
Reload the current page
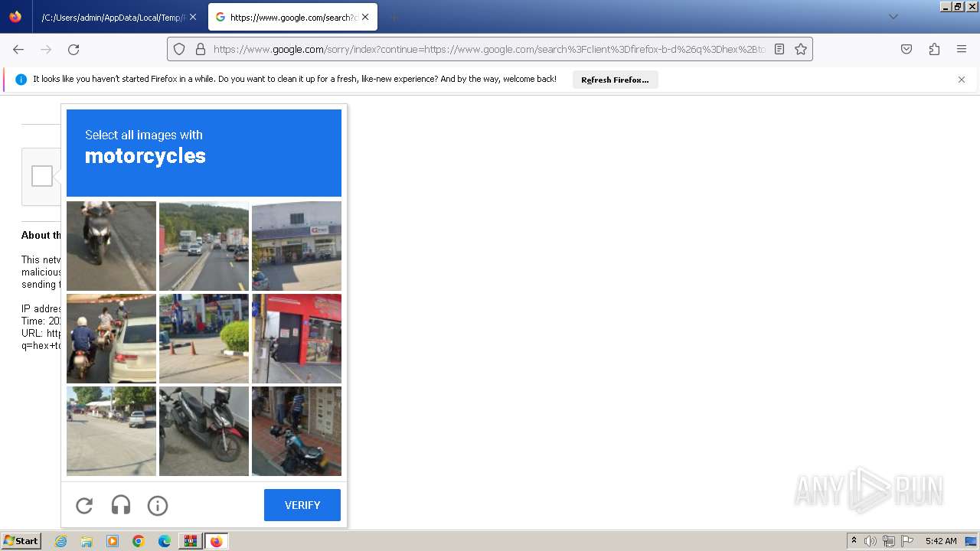pyautogui.click(x=73, y=49)
